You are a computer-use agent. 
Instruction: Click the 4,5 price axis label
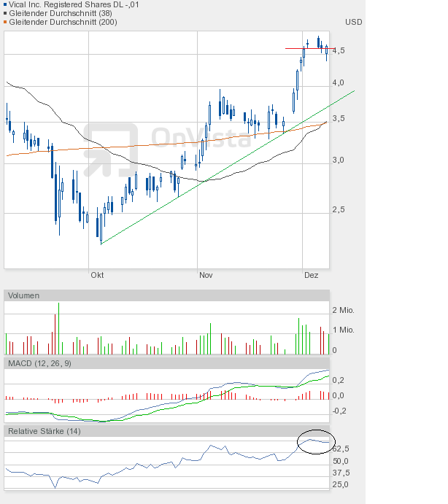tap(339, 50)
